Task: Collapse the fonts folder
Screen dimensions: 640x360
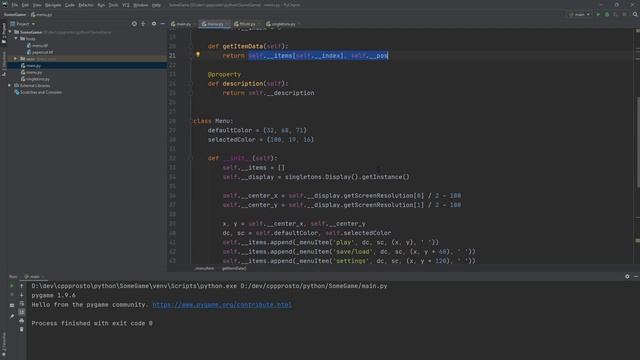Action: 16,38
